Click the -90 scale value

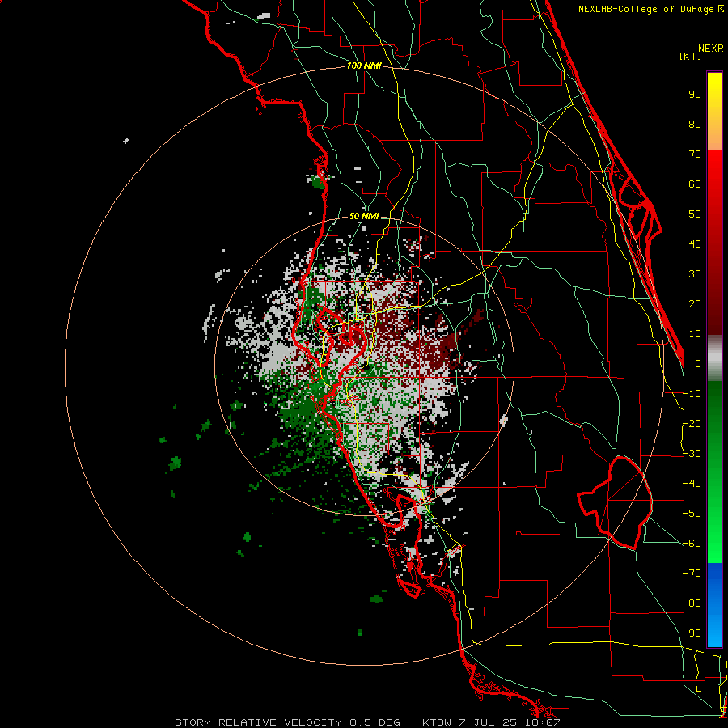692,633
